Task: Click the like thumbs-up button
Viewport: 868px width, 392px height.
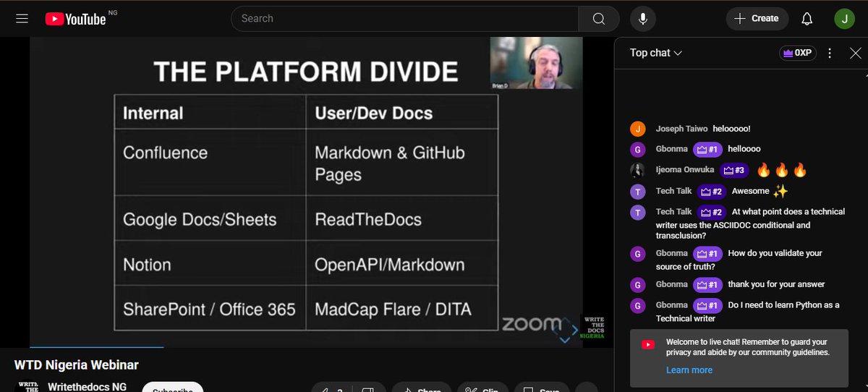Action: click(x=331, y=388)
